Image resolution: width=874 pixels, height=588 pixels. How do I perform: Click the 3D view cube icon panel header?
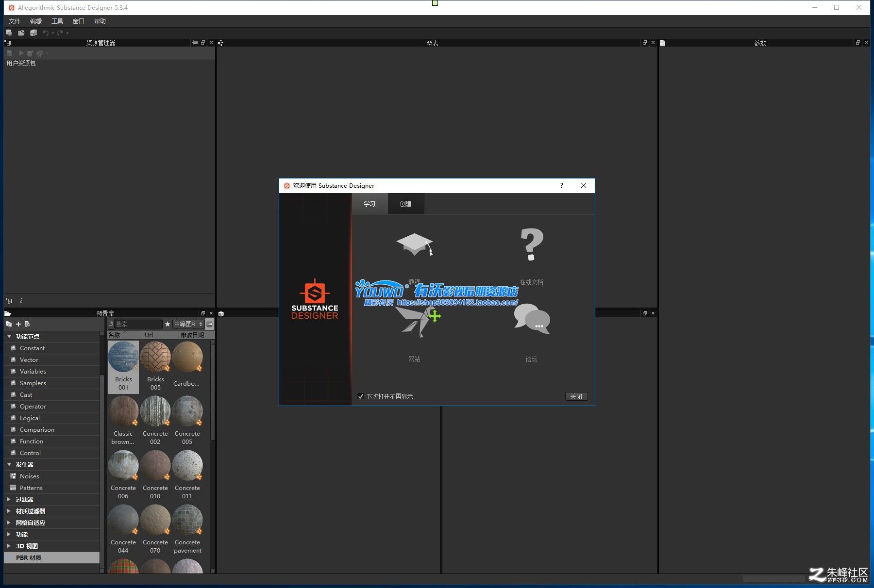[221, 313]
